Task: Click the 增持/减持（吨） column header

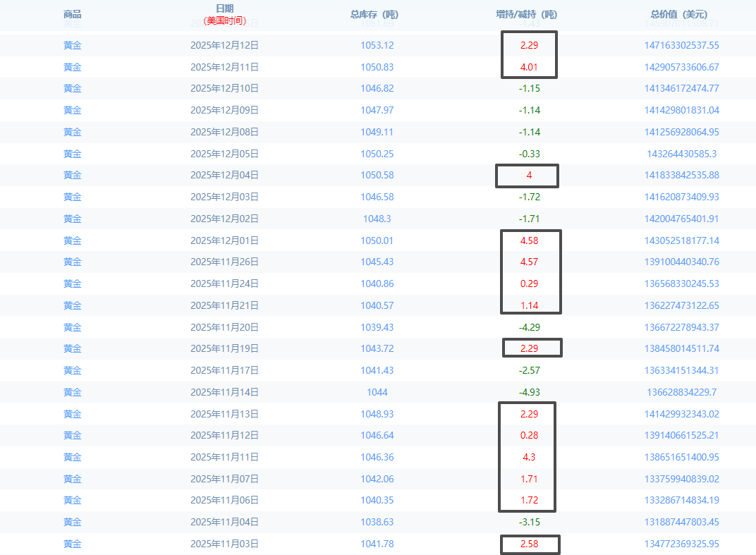Action: coord(528,14)
